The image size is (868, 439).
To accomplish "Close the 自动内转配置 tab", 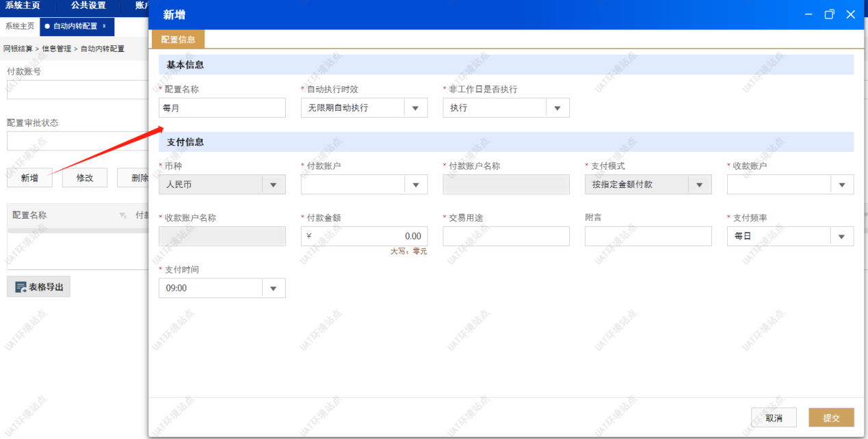I will coord(104,26).
